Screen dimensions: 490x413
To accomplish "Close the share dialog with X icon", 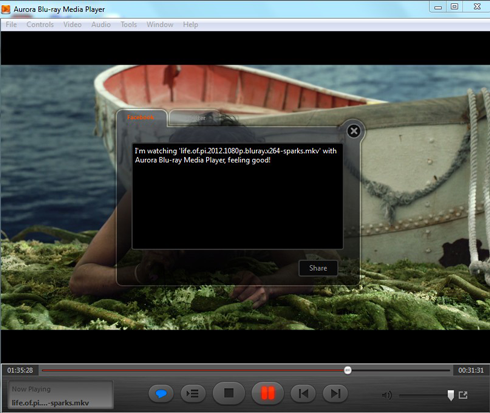I will click(x=354, y=131).
